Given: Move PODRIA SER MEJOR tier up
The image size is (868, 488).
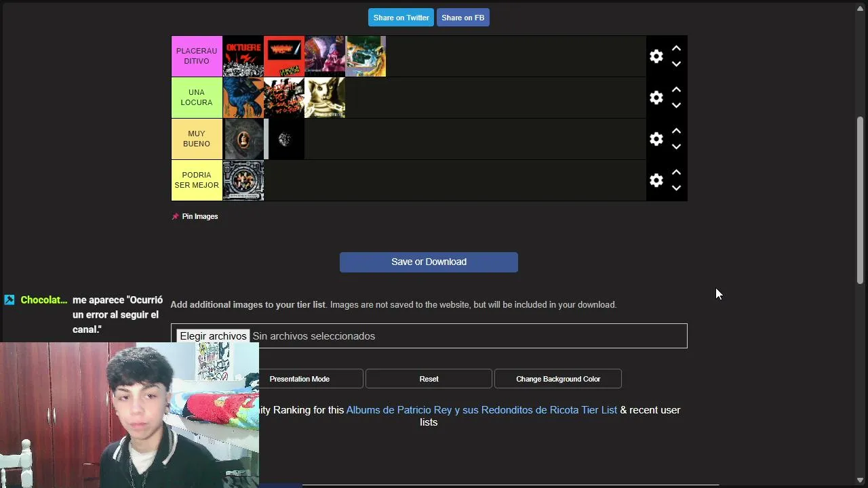Looking at the screenshot, I should pos(676,173).
